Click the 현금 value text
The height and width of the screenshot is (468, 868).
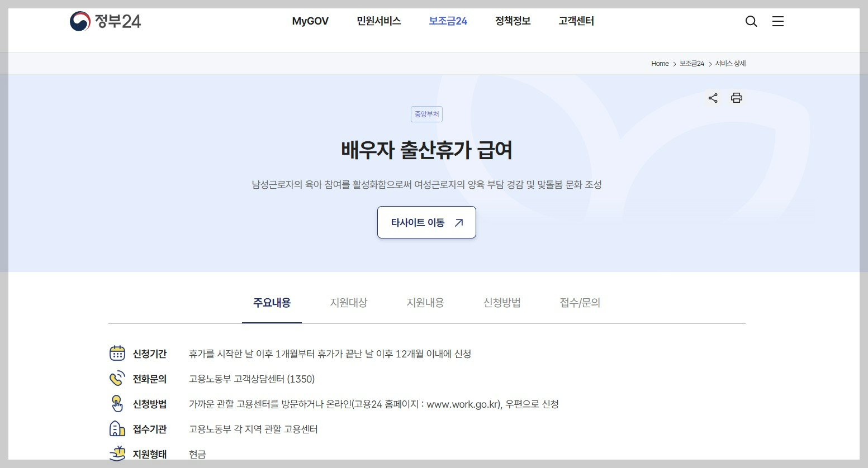coord(197,454)
